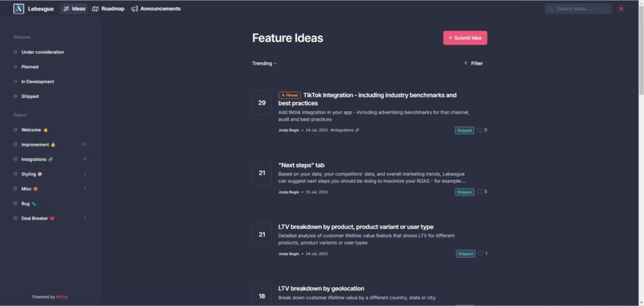Filter by Planned status
644x306 pixels.
[x=30, y=67]
